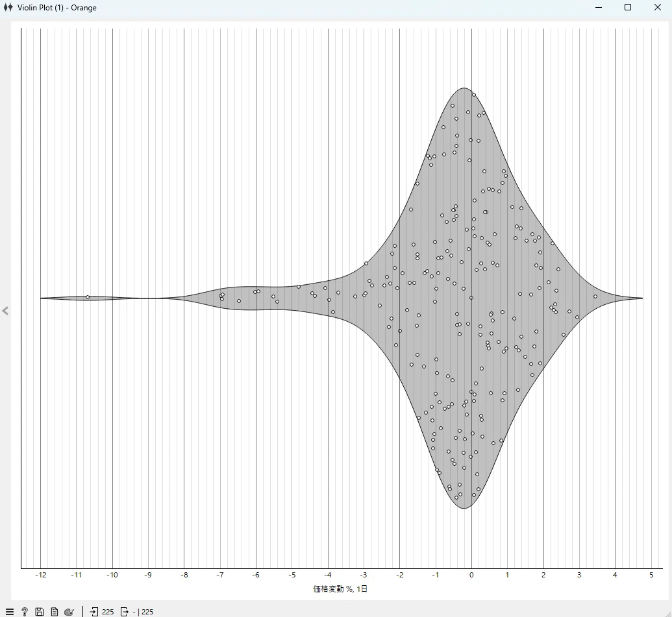Click the axis label 価格変動 %, 1日
This screenshot has width=672, height=617.
[x=340, y=588]
